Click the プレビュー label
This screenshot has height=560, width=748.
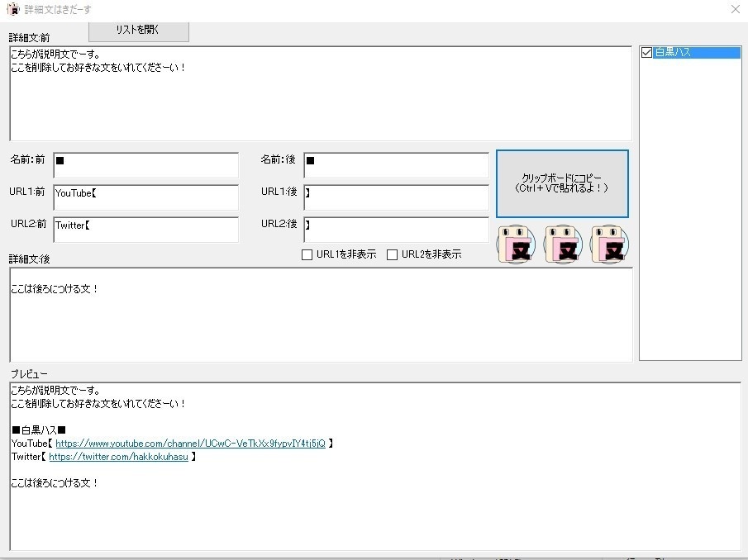click(x=29, y=373)
